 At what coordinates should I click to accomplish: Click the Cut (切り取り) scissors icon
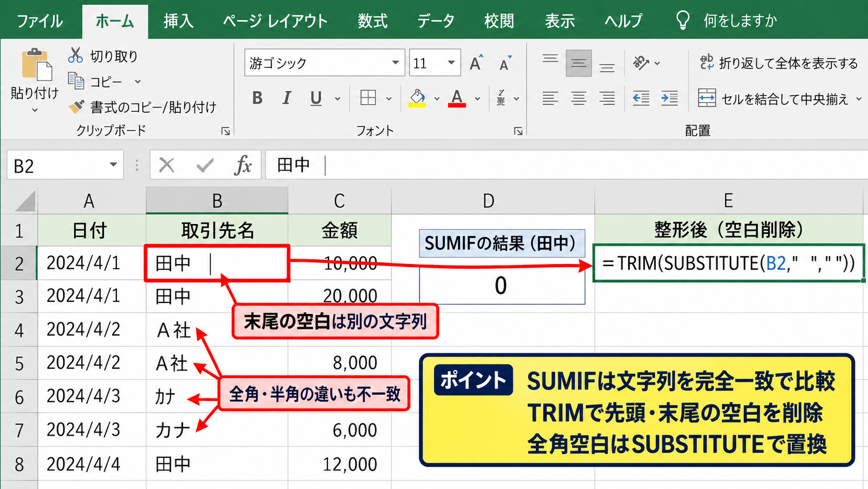[x=75, y=55]
